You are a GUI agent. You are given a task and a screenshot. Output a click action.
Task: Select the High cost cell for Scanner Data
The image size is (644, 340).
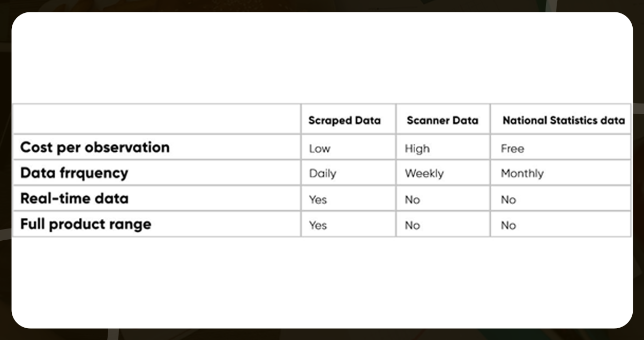click(x=417, y=149)
